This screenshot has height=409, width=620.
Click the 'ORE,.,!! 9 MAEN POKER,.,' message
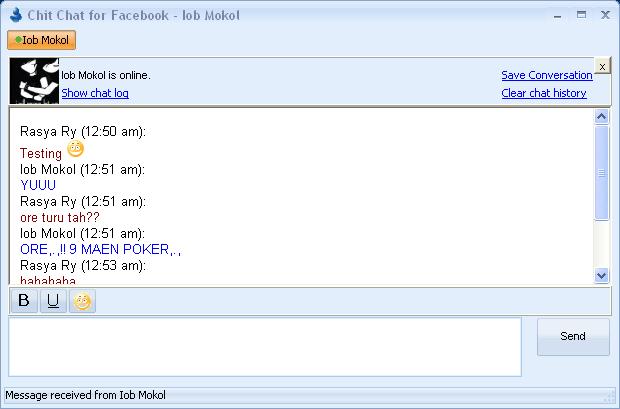point(100,250)
